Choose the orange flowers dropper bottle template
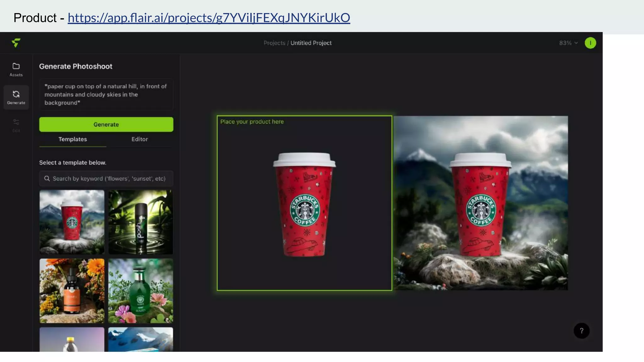 coord(72,291)
